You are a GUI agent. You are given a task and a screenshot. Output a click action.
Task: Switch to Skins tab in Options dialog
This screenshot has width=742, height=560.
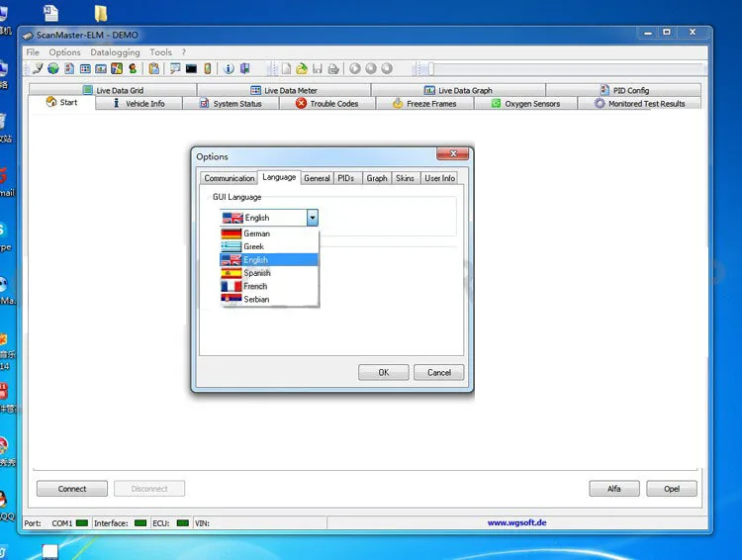click(x=405, y=178)
